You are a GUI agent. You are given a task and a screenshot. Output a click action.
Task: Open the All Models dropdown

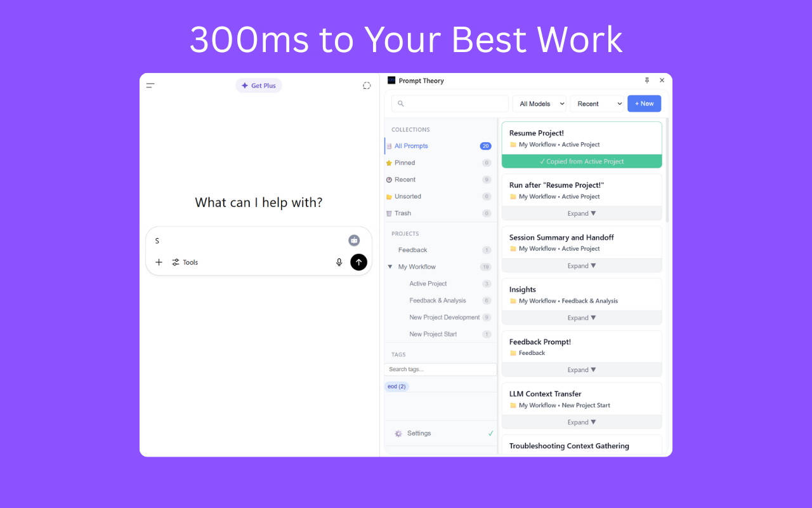[539, 103]
